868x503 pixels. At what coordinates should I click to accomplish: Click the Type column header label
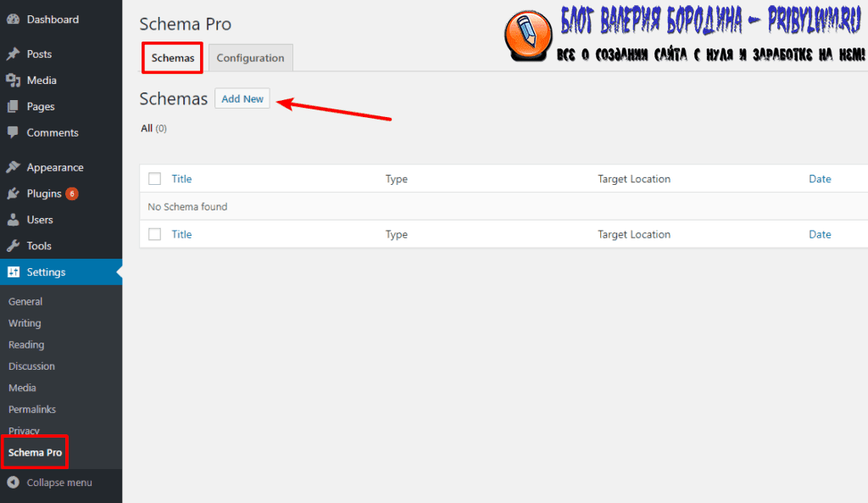point(397,179)
